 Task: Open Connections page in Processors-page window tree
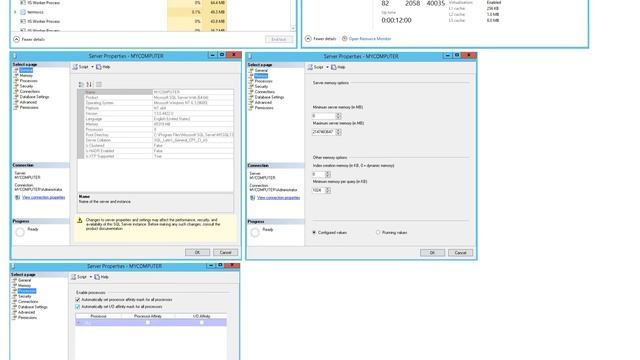[28, 302]
